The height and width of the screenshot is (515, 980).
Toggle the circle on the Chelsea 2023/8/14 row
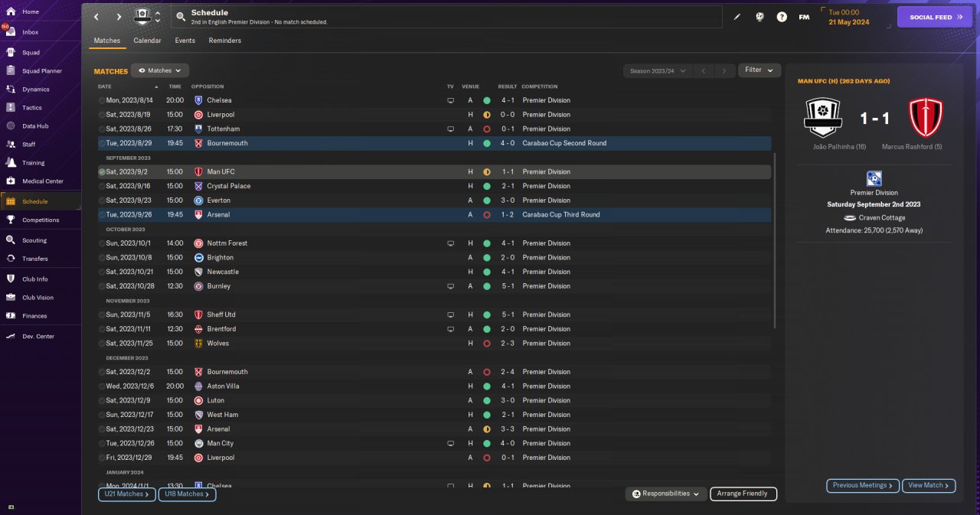pyautogui.click(x=102, y=100)
